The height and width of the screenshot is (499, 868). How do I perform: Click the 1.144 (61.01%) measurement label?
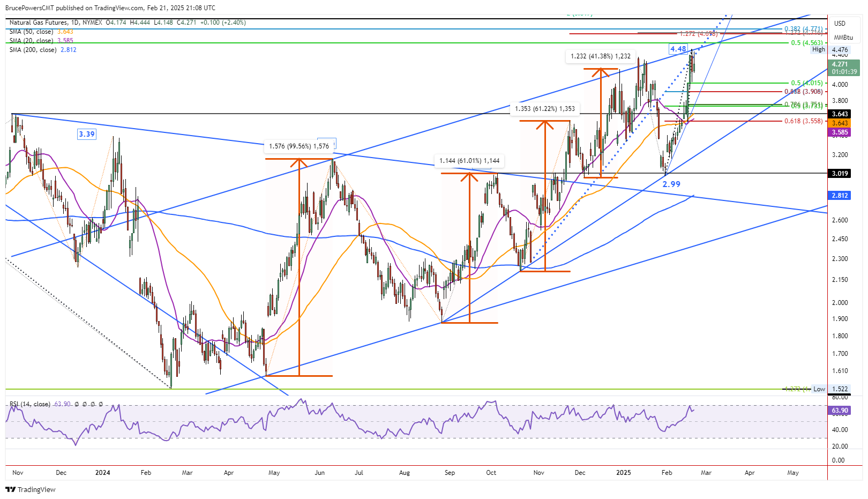469,161
